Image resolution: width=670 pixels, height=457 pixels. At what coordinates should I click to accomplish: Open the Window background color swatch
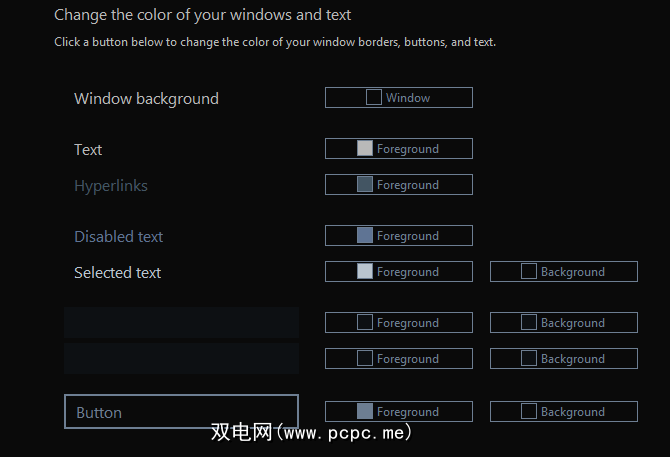point(398,98)
